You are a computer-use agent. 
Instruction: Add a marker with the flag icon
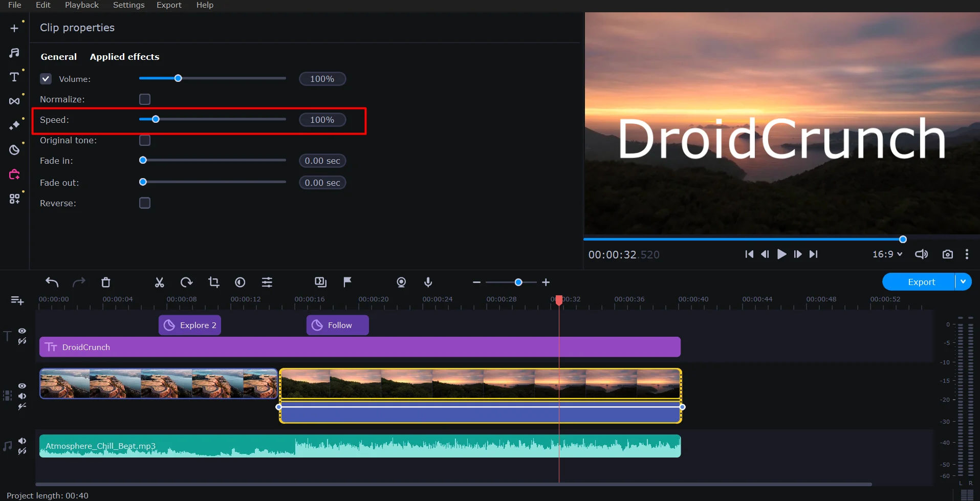[347, 282]
